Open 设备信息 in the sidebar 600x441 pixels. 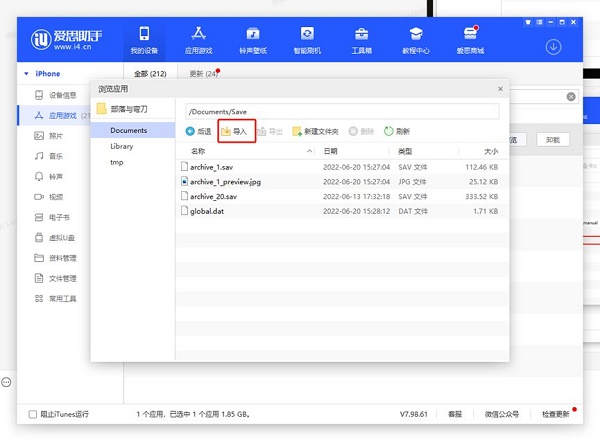pos(55,95)
